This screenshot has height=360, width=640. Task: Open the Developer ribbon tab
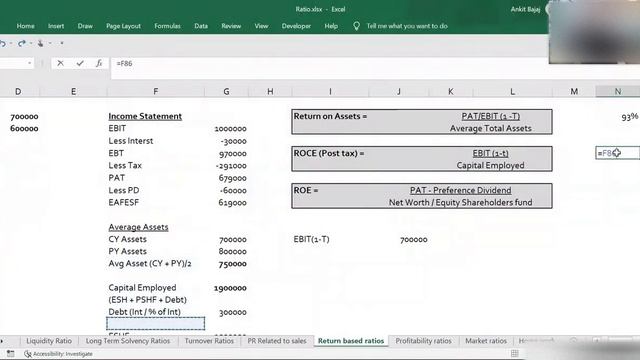click(x=296, y=26)
